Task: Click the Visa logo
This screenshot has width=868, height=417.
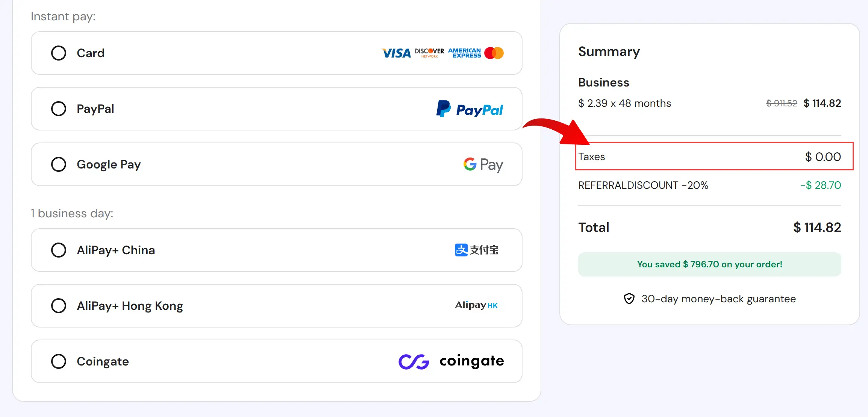Action: click(395, 53)
